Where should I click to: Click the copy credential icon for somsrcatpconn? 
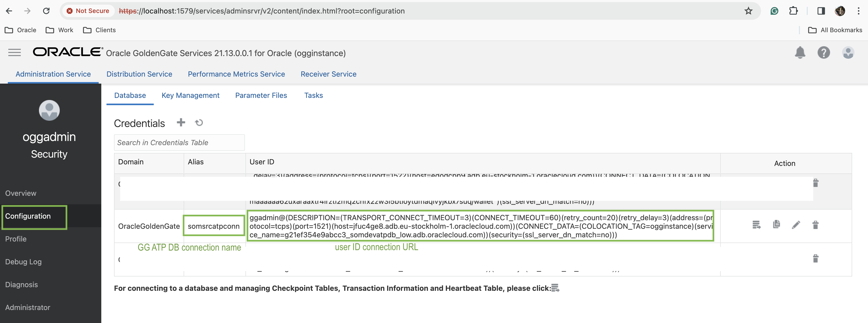pos(776,224)
